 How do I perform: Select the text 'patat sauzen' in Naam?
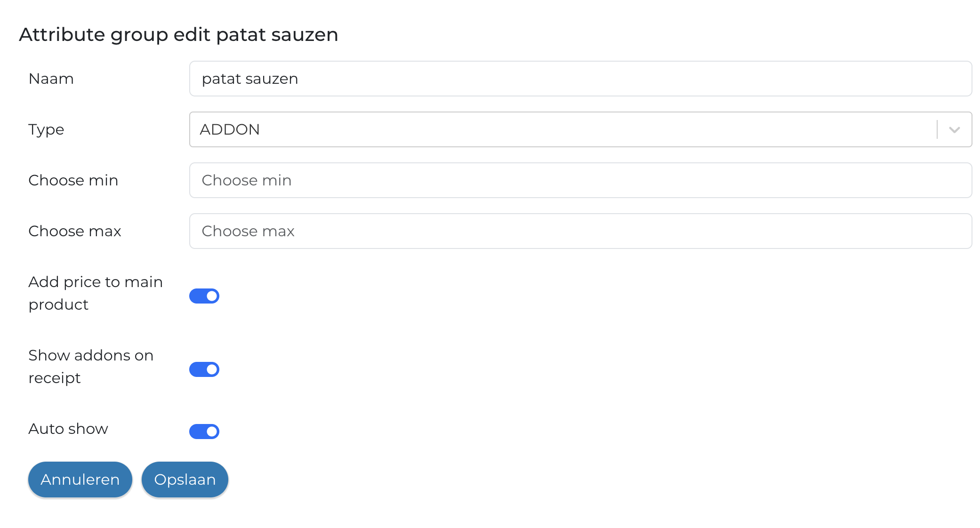click(x=249, y=79)
